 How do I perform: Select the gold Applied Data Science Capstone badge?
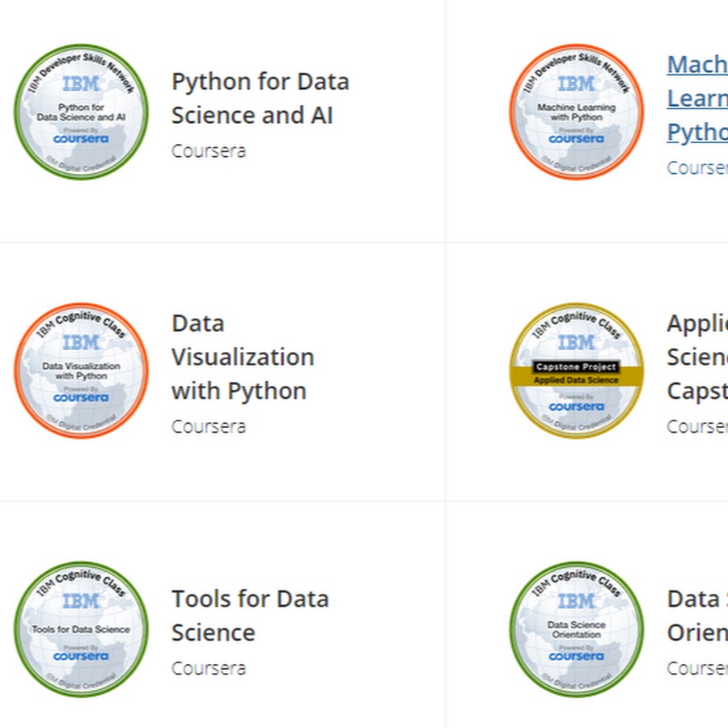click(576, 370)
